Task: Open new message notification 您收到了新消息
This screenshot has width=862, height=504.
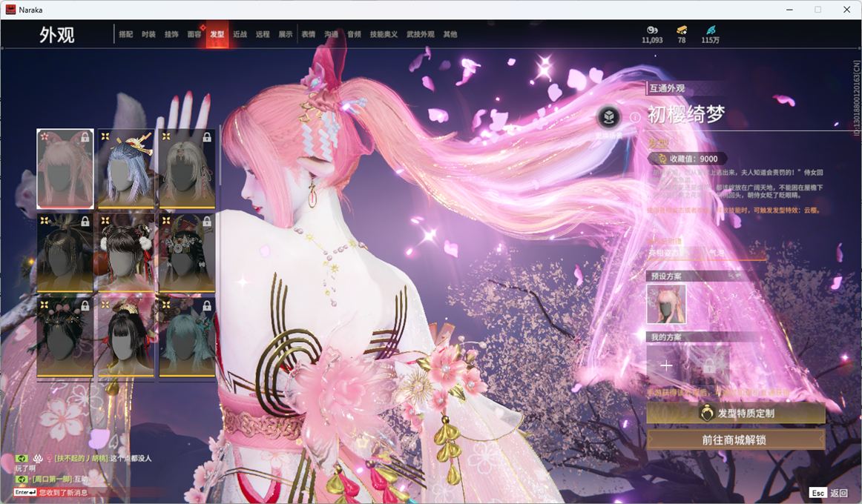Action: (63, 492)
